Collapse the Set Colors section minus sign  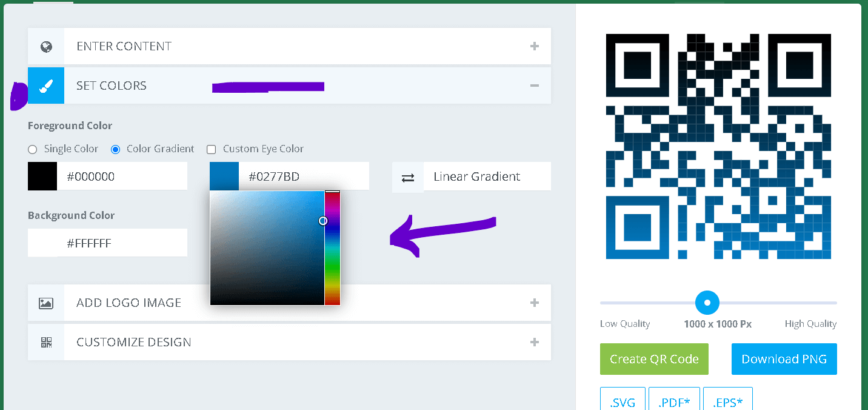(x=534, y=86)
